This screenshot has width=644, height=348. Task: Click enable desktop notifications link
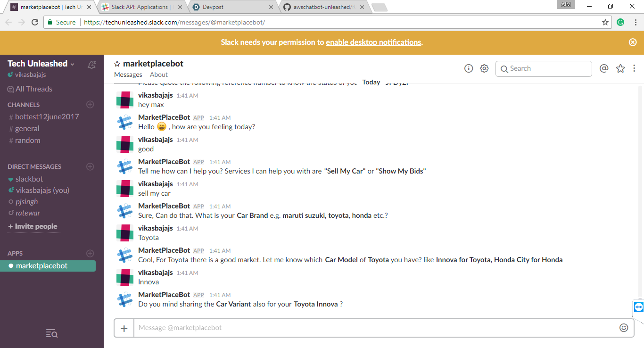(x=373, y=42)
